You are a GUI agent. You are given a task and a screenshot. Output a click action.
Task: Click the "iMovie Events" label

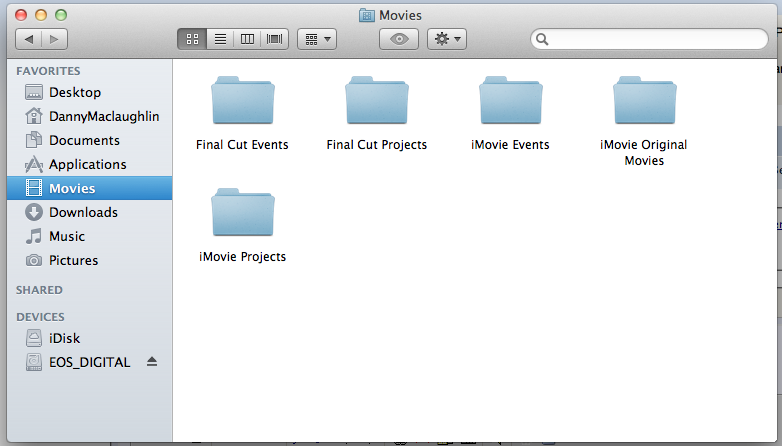510,145
